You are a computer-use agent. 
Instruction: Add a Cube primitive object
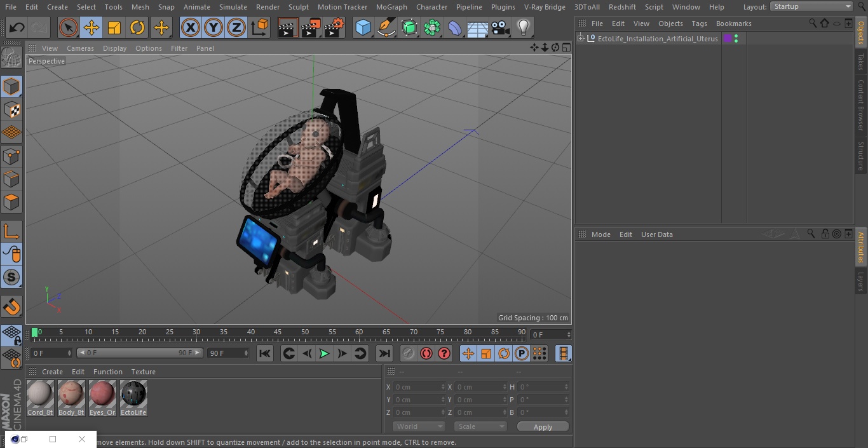(363, 27)
